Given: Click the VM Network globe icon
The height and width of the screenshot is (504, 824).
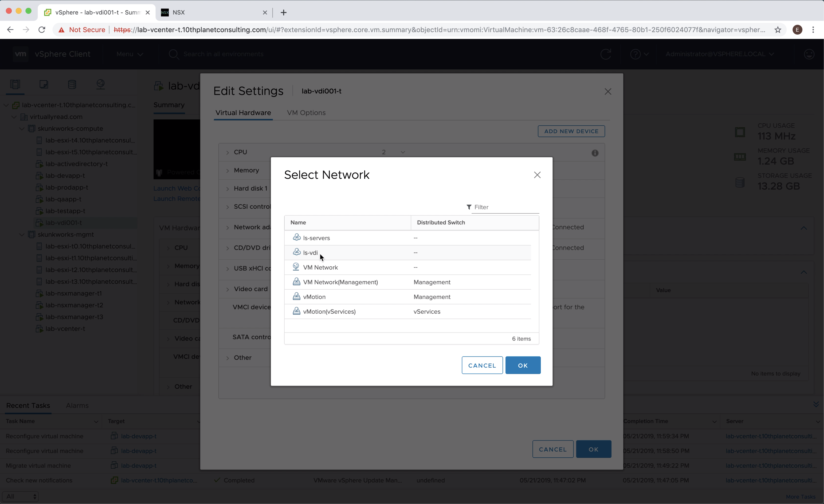Looking at the screenshot, I should pos(296,267).
